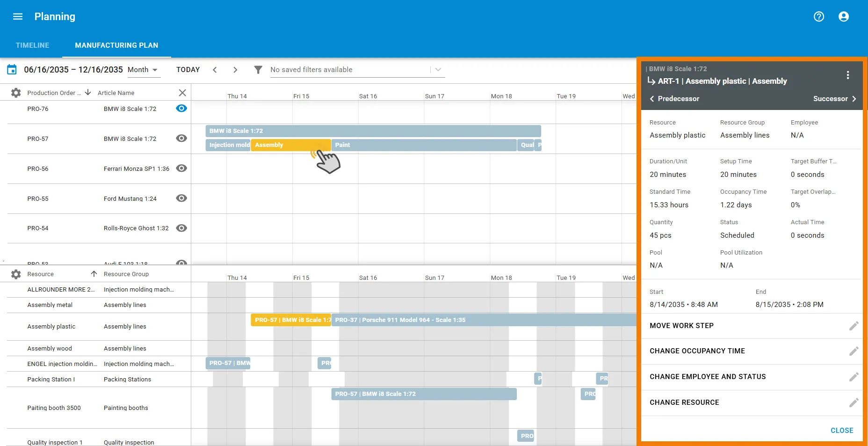The height and width of the screenshot is (446, 868).
Task: Open production order table settings gear
Action: pos(16,93)
